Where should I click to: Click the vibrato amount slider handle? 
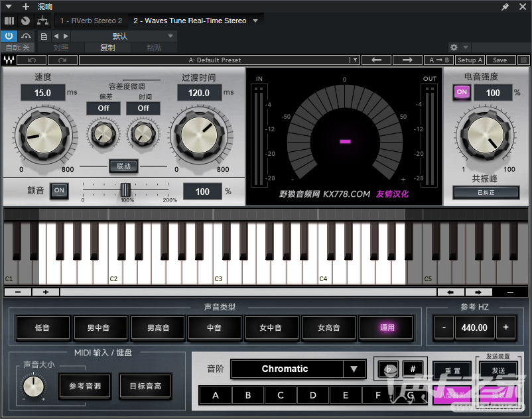click(x=125, y=190)
